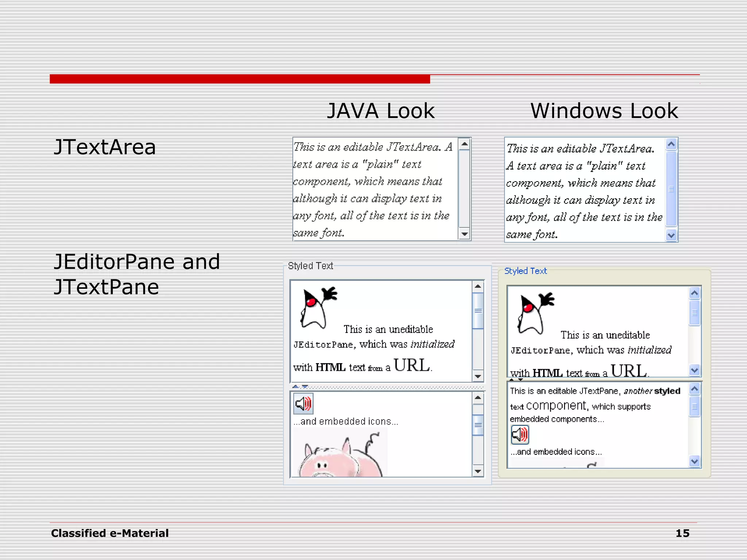The width and height of the screenshot is (747, 560).
Task: Click scroll-down arrow in Windows Look JEditorPane
Action: [694, 370]
